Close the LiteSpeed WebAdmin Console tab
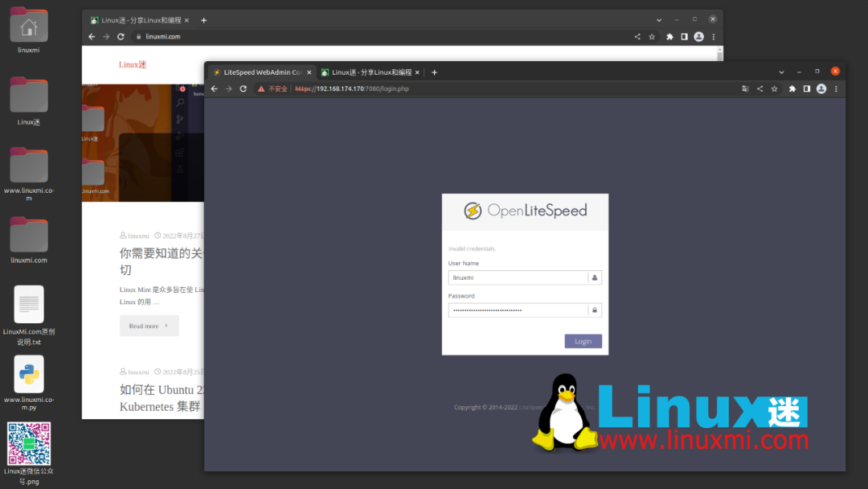 [309, 72]
